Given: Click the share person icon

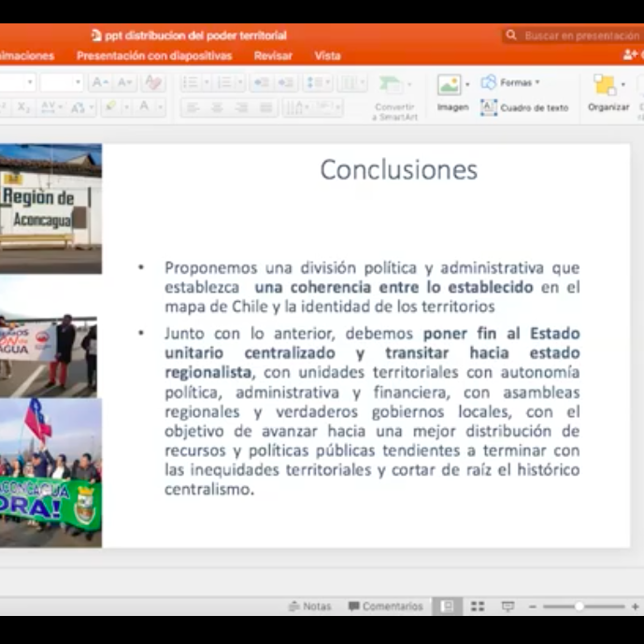Looking at the screenshot, I should point(630,54).
